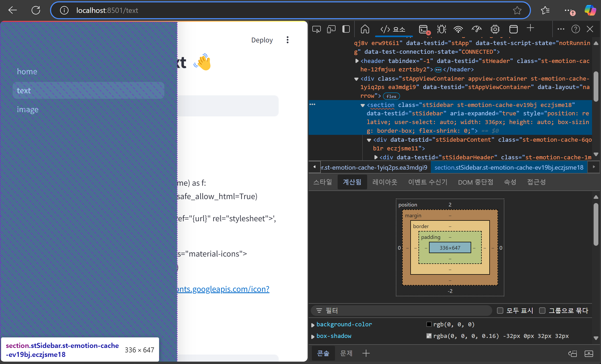This screenshot has height=364, width=601.
Task: Click the Deploy button
Action: [262, 40]
